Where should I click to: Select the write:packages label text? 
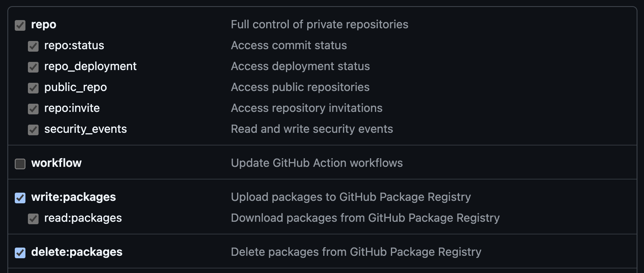[x=74, y=198]
